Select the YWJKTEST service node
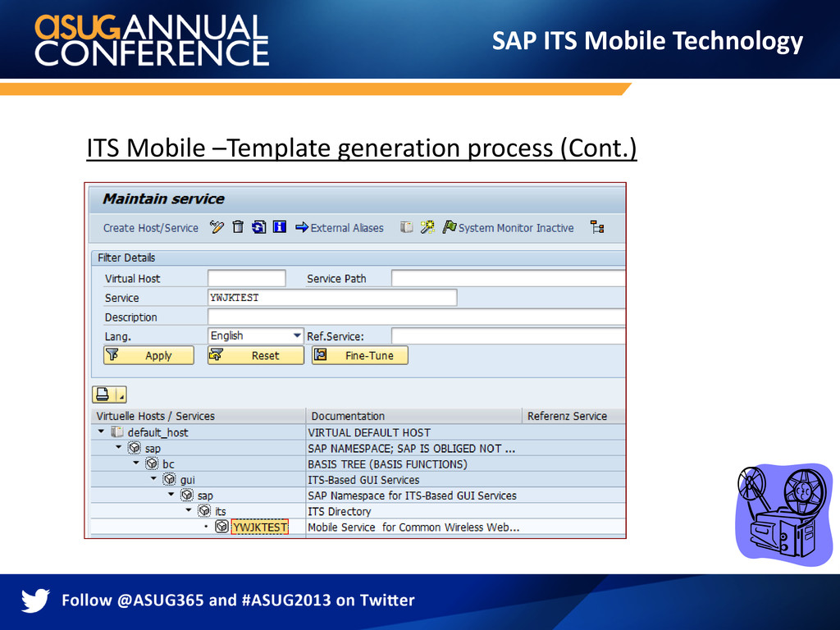 click(x=260, y=527)
